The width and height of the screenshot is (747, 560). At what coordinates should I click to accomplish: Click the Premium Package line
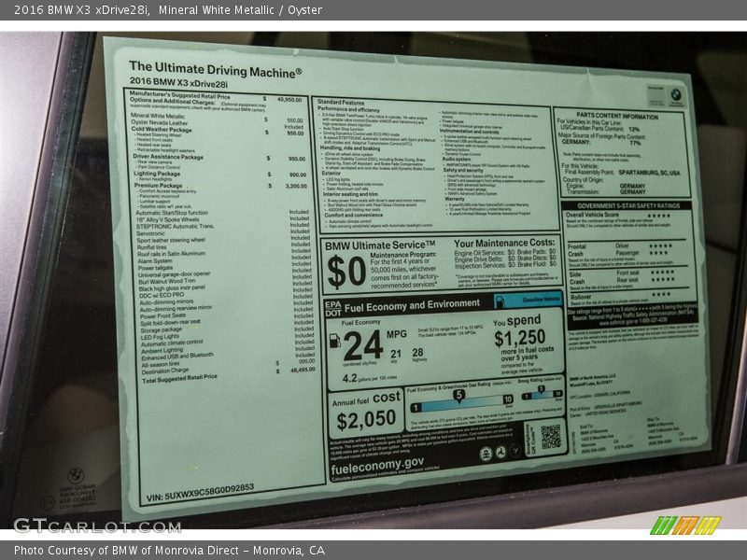pyautogui.click(x=158, y=185)
